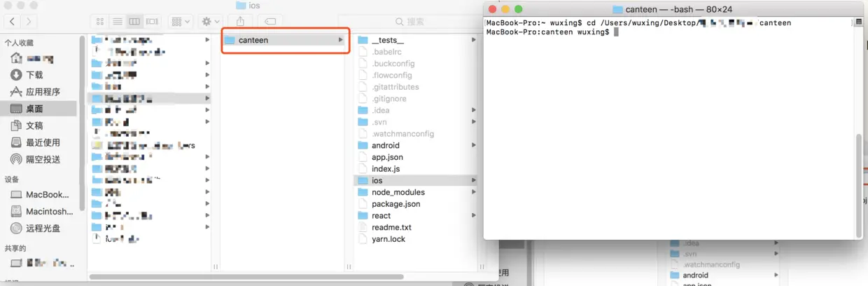Click the Terminal window vertical scrollbar
868x286 pixels.
click(859, 184)
